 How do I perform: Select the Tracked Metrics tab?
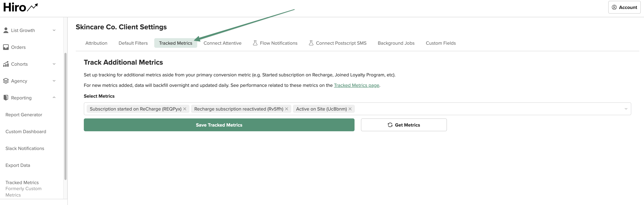[x=176, y=43]
